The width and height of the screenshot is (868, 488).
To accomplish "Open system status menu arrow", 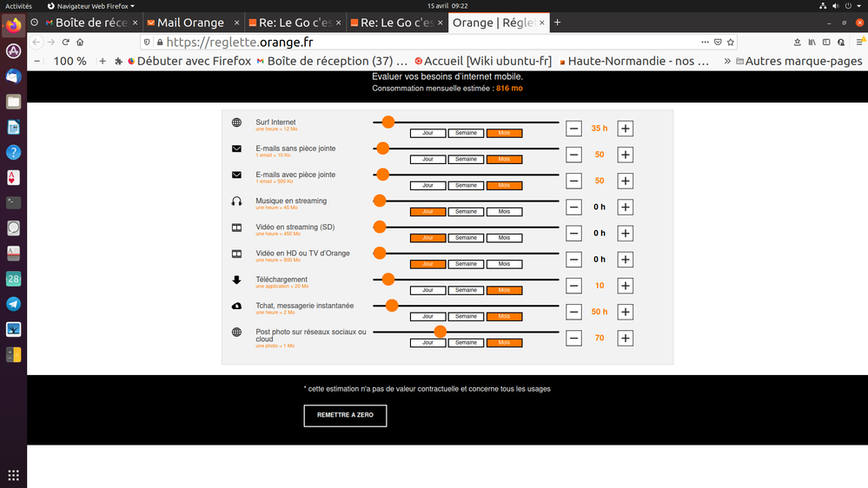I will pyautogui.click(x=859, y=6).
